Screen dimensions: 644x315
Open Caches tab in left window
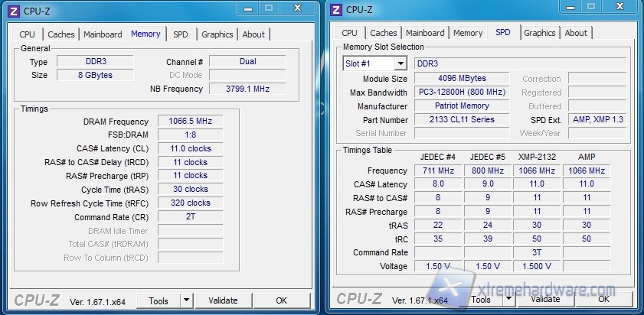pos(61,34)
